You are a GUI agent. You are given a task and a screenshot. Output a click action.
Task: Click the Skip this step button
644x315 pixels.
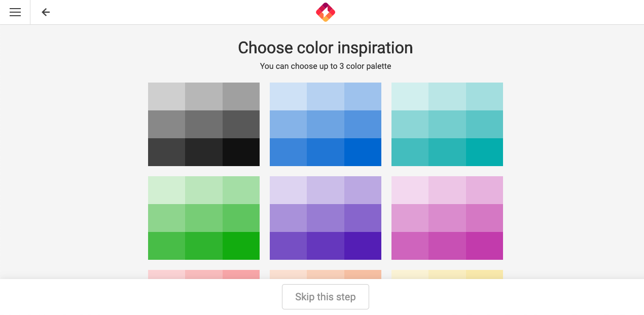point(325,297)
